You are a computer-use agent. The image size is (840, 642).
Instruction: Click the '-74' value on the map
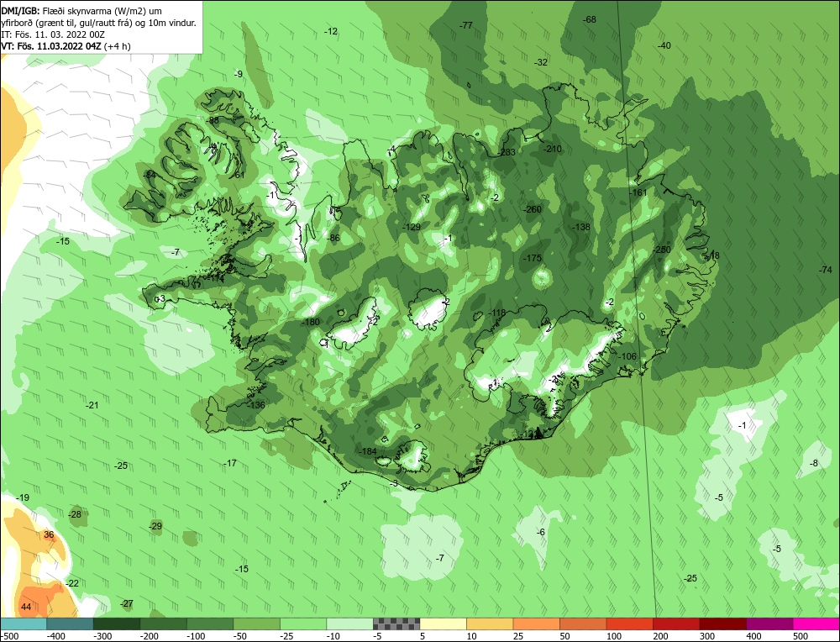(825, 270)
